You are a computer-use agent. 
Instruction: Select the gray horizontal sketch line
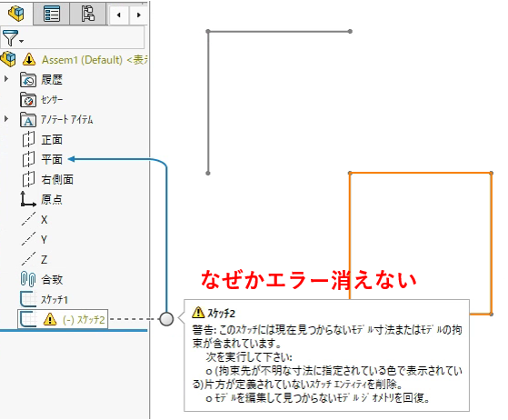tap(279, 32)
